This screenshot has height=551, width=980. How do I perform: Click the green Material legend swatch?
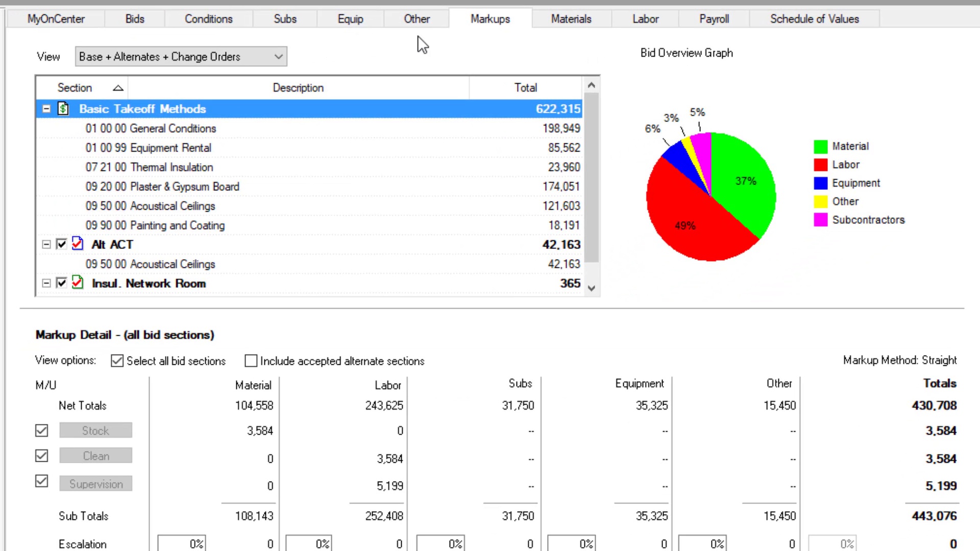tap(820, 146)
